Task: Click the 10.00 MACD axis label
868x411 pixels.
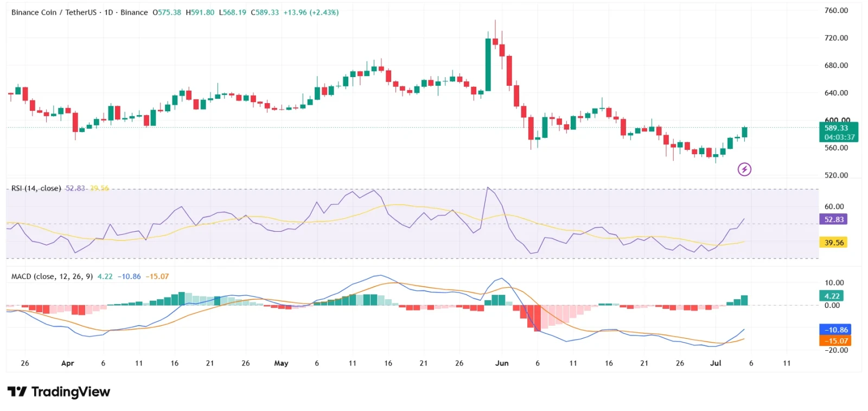Action: pyautogui.click(x=834, y=283)
